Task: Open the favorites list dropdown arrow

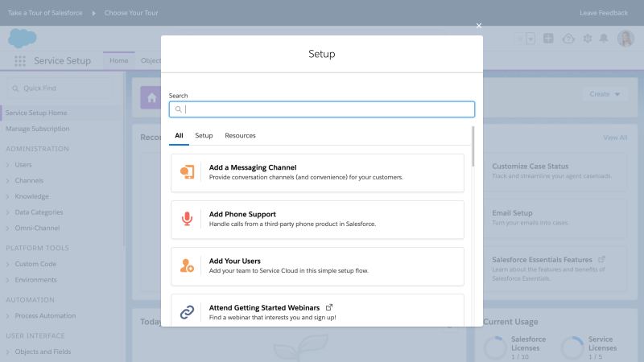Action: pos(530,39)
